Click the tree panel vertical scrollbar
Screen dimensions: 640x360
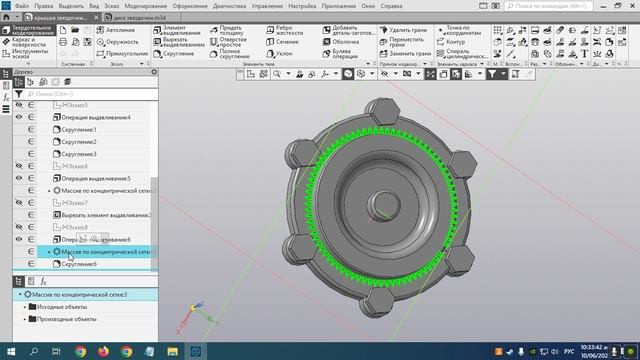(154, 224)
